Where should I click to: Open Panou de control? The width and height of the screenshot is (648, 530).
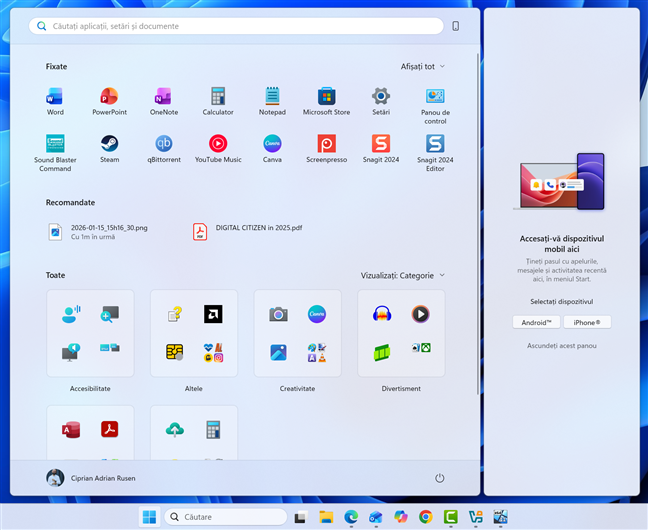(435, 106)
